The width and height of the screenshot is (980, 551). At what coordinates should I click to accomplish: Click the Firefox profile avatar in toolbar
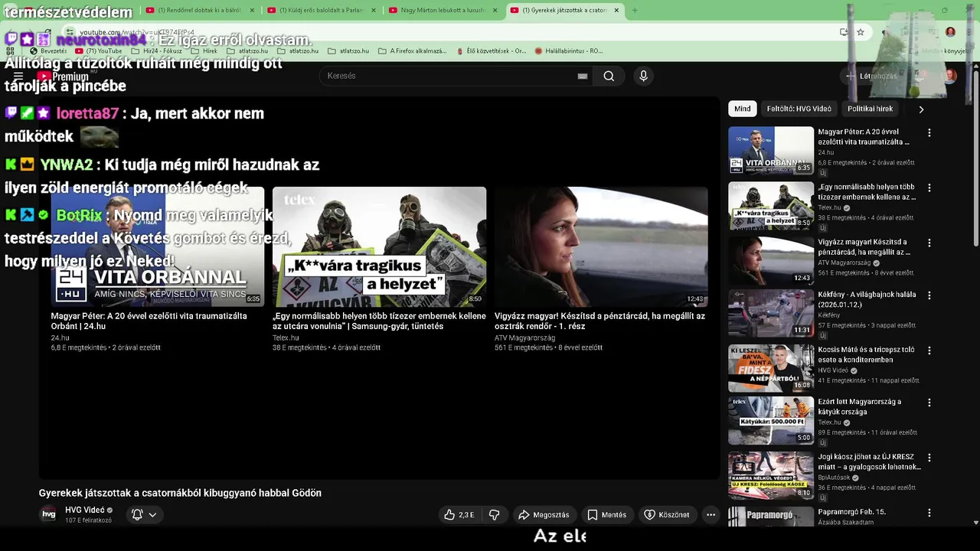pyautogui.click(x=950, y=32)
